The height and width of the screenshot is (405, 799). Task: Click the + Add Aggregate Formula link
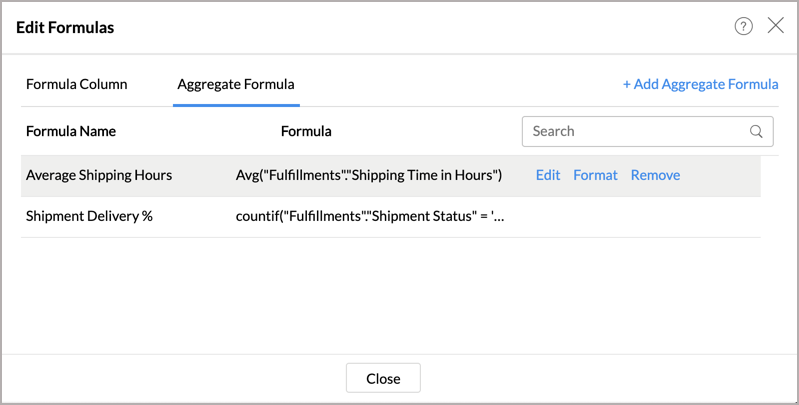(x=700, y=84)
